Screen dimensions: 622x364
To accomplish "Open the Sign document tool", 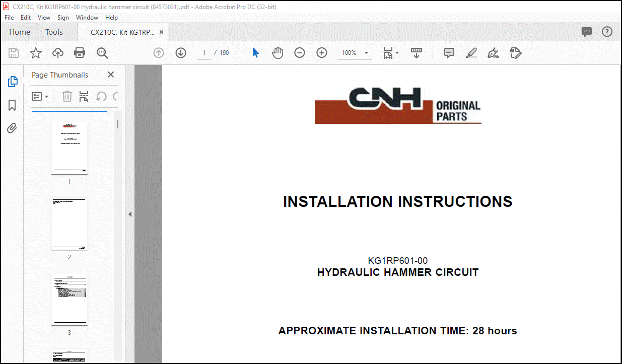I will (x=494, y=53).
